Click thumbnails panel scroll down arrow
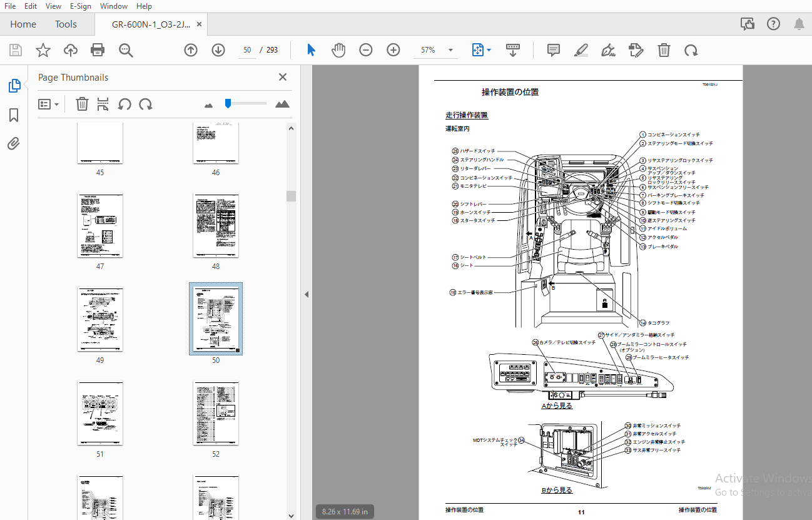This screenshot has width=812, height=520. [291, 515]
